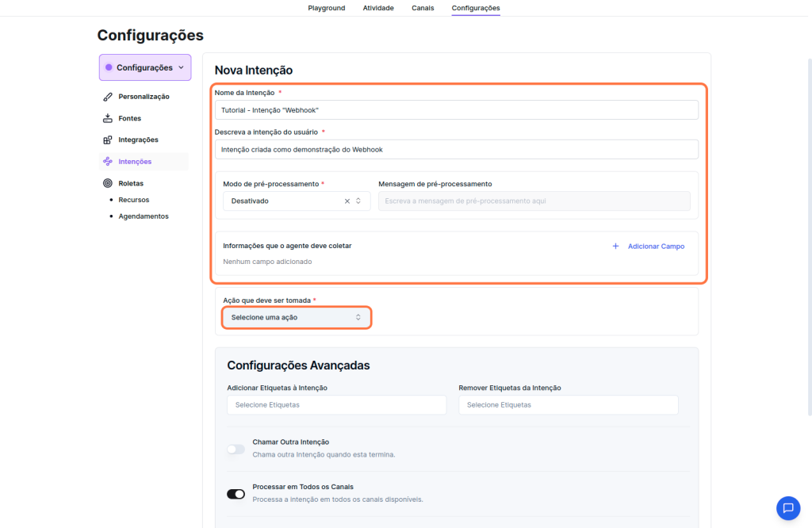Image resolution: width=812 pixels, height=528 pixels.
Task: Disable Processar em Todos os Canais
Action: [x=236, y=494]
